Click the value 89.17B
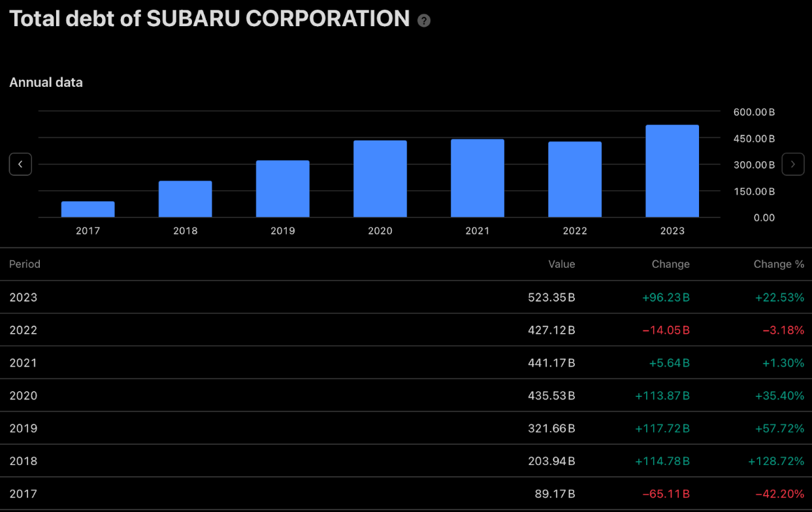Screen dimensions: 812x512 555,494
